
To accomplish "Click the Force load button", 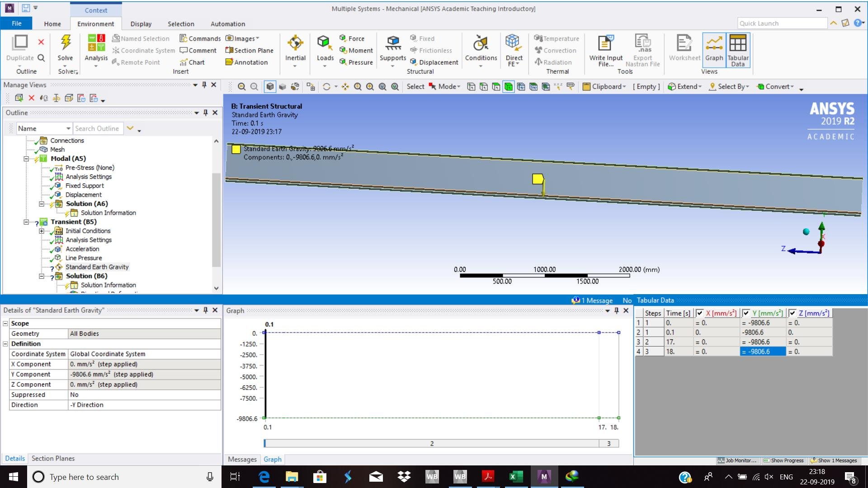I will click(x=352, y=38).
